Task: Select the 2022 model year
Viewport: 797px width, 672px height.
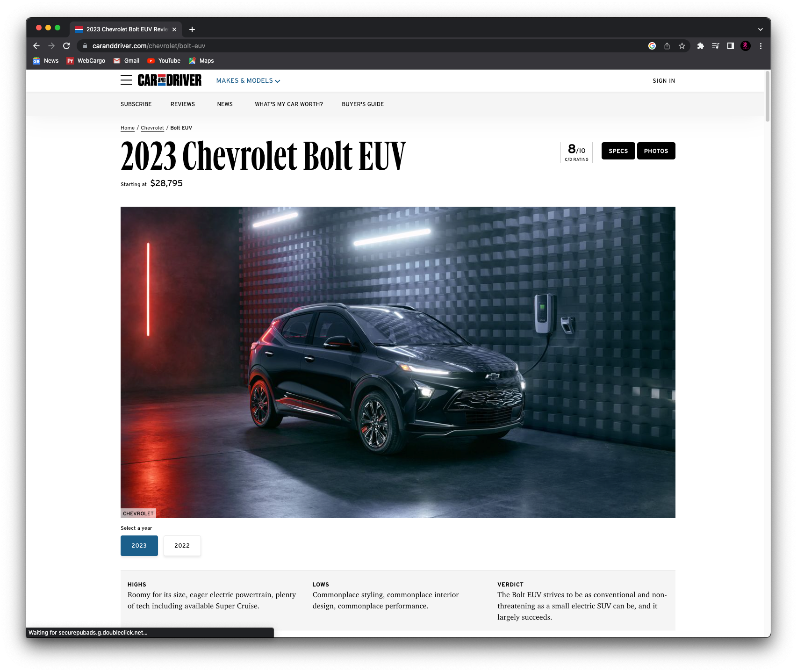Action: [182, 546]
